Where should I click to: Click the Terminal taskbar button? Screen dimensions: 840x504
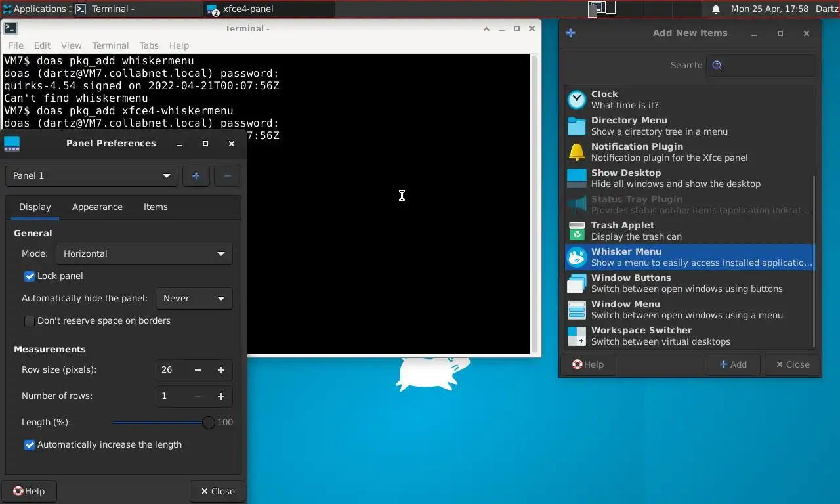(136, 9)
